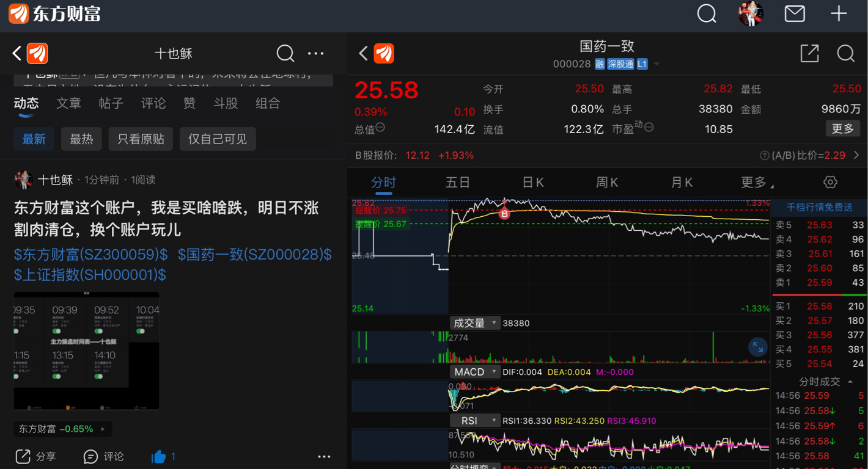The width and height of the screenshot is (868, 469).
Task: Go back from the 国药一致 stock page
Action: click(363, 54)
